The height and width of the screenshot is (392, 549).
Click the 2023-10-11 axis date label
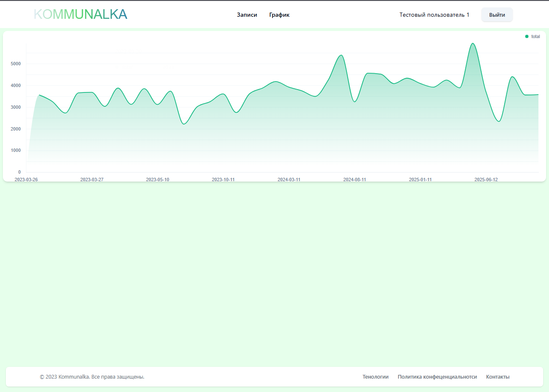coord(223,179)
